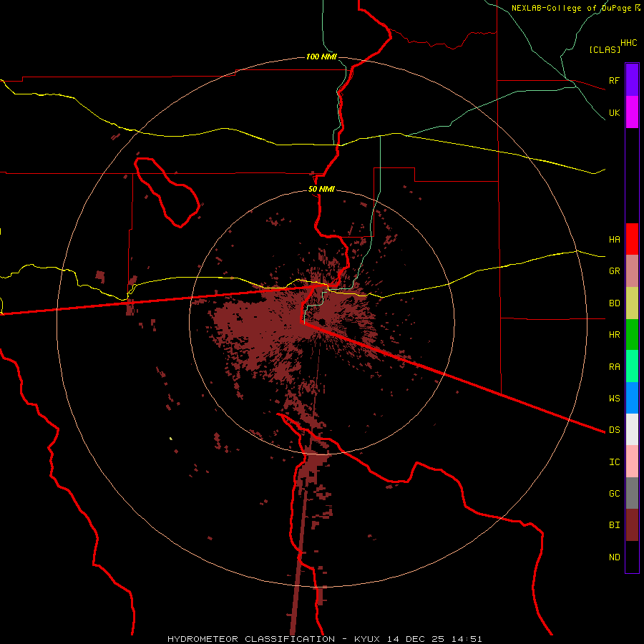
Task: Click the BI legend label
Action: pyautogui.click(x=614, y=525)
